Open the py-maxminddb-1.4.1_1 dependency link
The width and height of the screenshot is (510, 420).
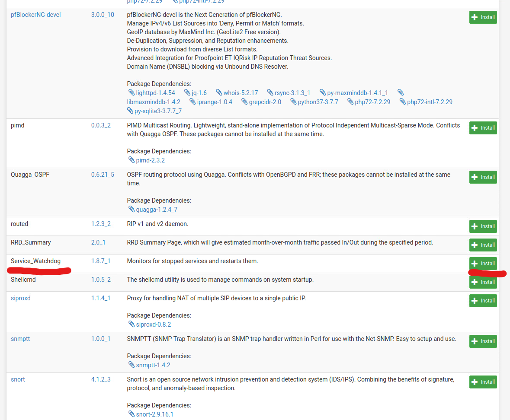357,93
